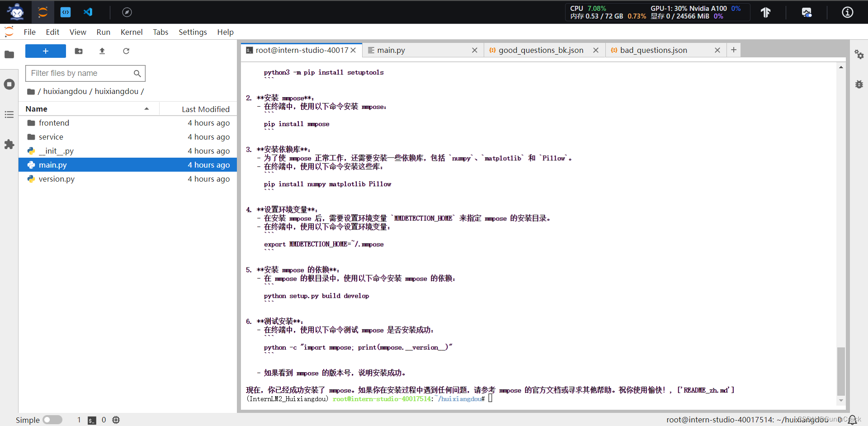Upload files to current directory
This screenshot has width=868, height=426.
click(102, 51)
